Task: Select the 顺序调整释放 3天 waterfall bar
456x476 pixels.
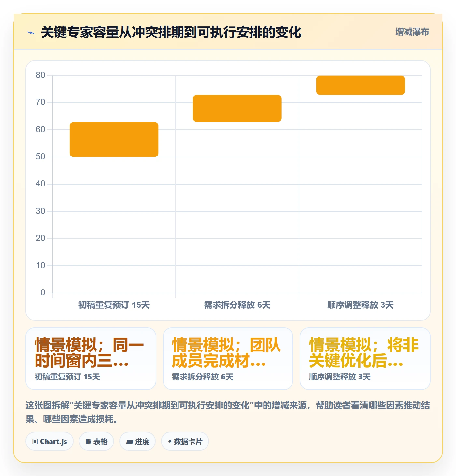Action: (360, 85)
